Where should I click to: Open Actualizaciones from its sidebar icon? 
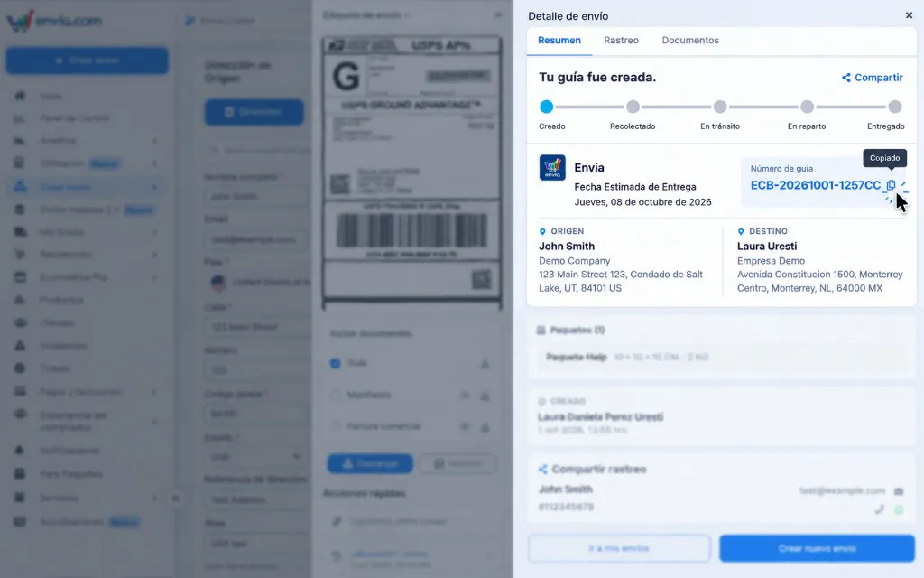pos(20,522)
